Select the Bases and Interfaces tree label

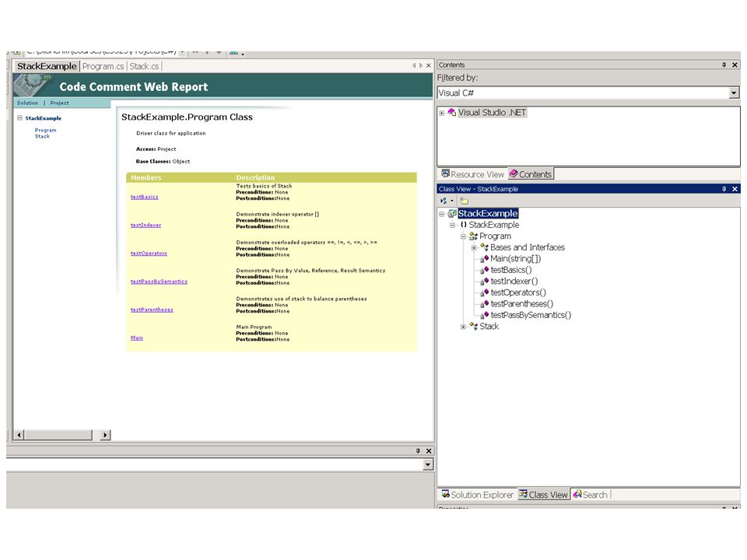tap(528, 247)
